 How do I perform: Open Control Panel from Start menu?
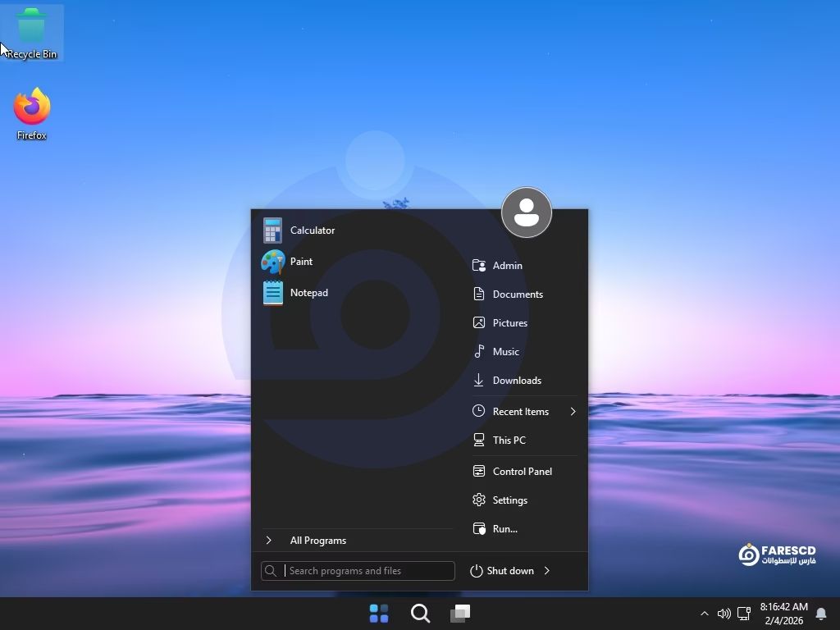[x=522, y=472]
